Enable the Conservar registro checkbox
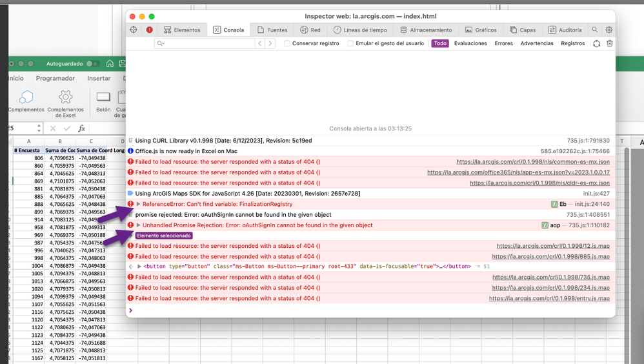Screen dimensions: 644x364 (288, 44)
